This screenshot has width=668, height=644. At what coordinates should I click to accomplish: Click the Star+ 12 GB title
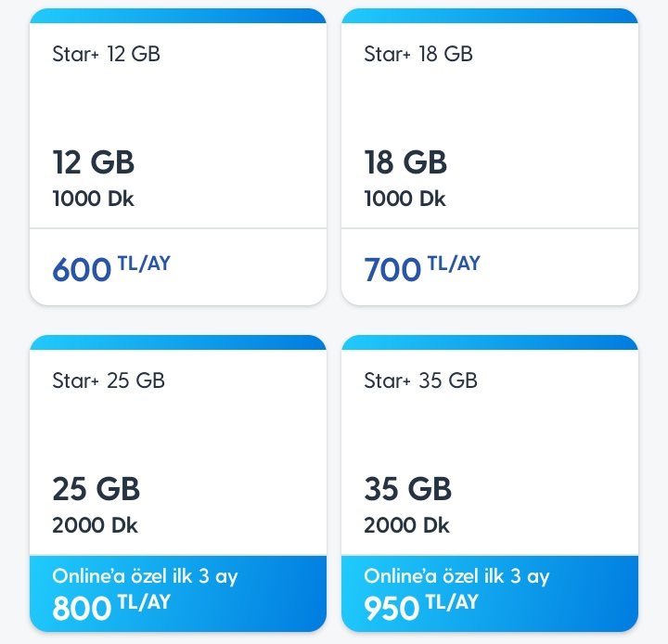coord(106,54)
